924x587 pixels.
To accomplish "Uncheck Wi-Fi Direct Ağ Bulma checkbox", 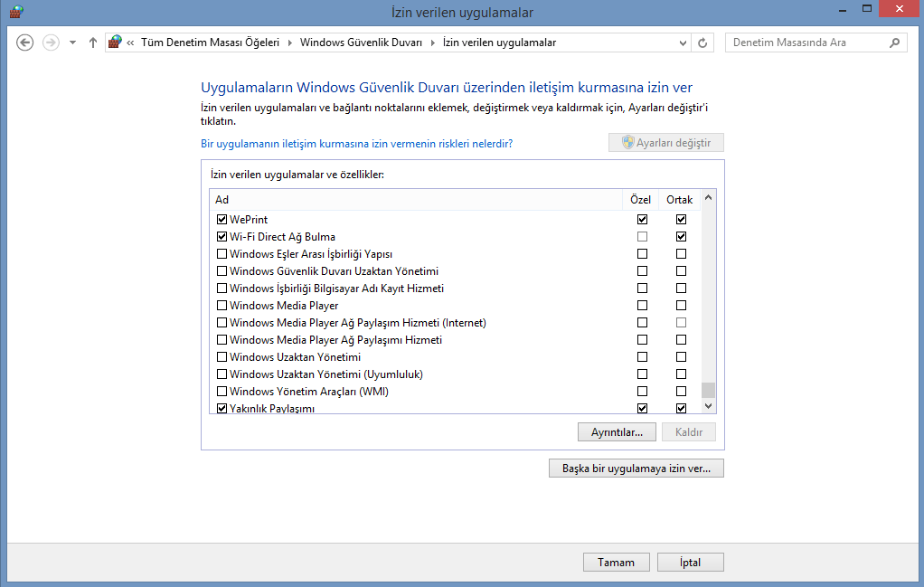I will point(222,236).
